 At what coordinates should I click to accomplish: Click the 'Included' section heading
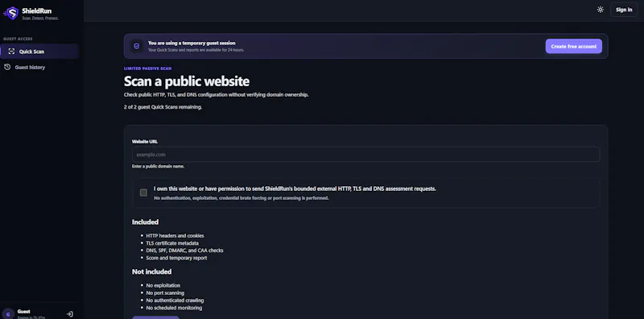coord(145,222)
